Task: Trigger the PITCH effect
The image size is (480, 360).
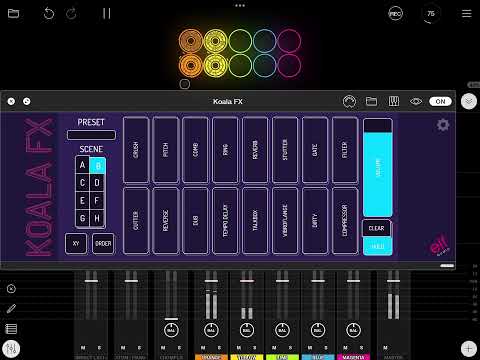Action: (166, 150)
